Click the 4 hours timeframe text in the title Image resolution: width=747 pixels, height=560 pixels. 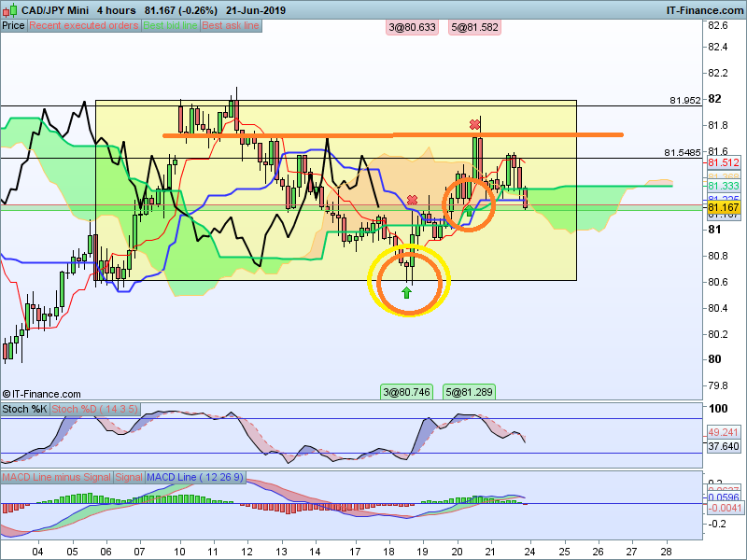click(x=116, y=10)
